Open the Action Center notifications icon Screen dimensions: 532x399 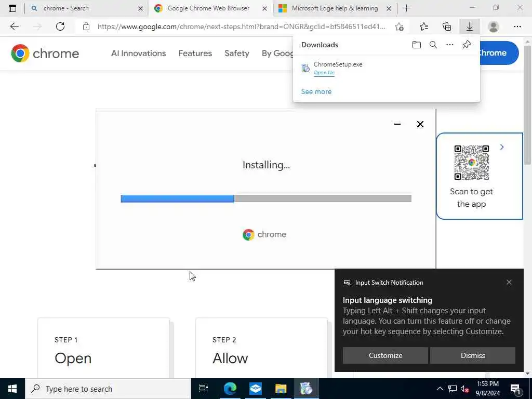(515, 389)
